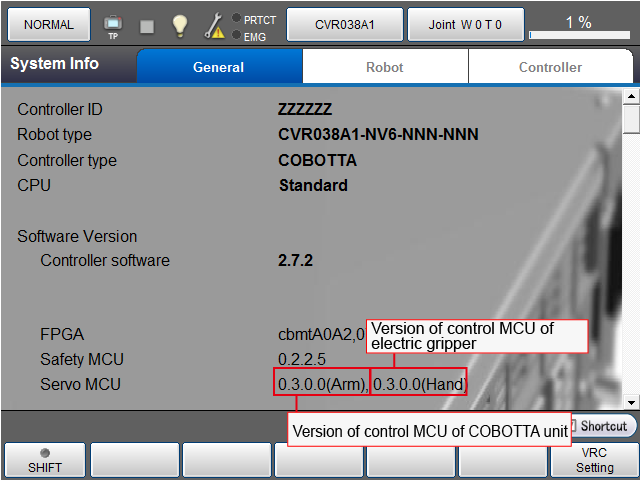
Task: Click the EMG indicator light
Action: click(236, 35)
